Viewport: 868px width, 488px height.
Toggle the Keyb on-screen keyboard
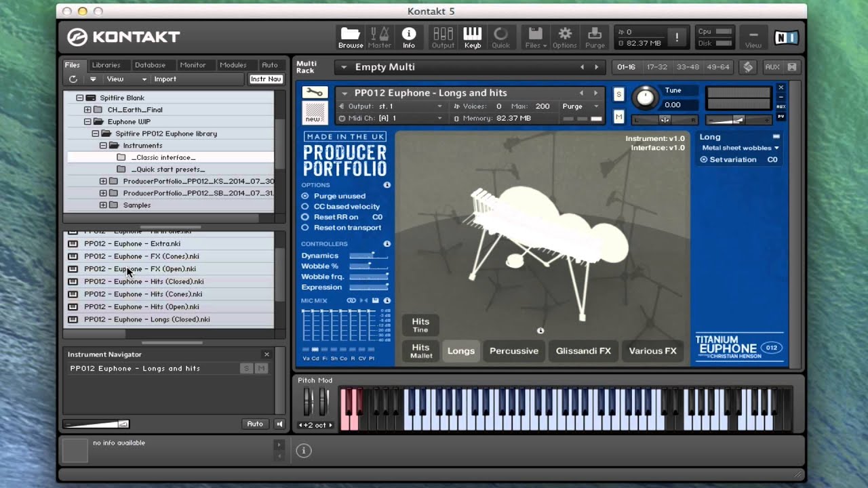pyautogui.click(x=472, y=38)
